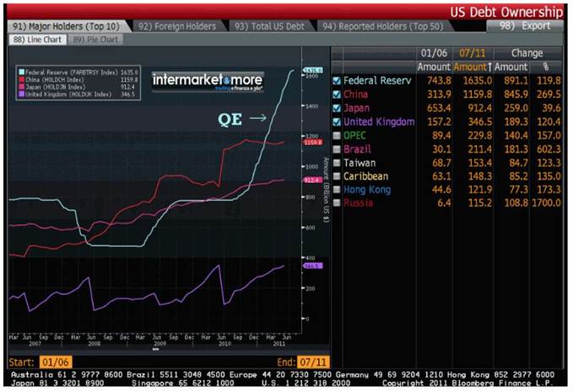The width and height of the screenshot is (573, 392).
Task: Select the OPEC row label
Action: coord(354,136)
